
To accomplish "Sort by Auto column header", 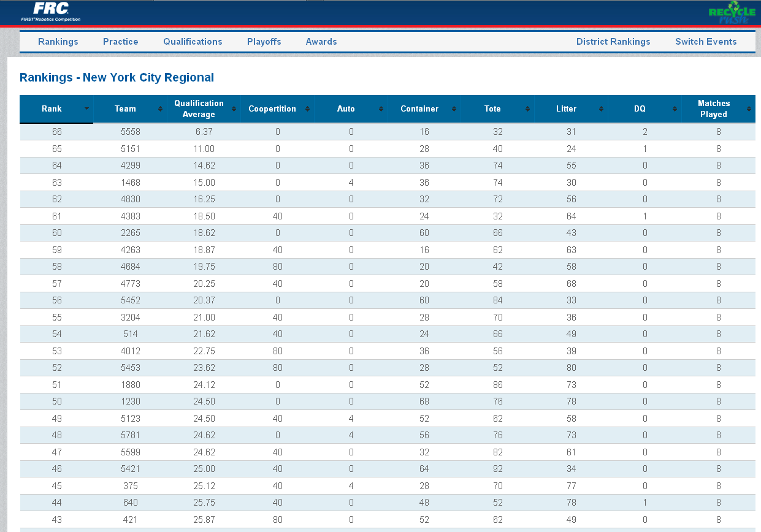I will point(351,109).
